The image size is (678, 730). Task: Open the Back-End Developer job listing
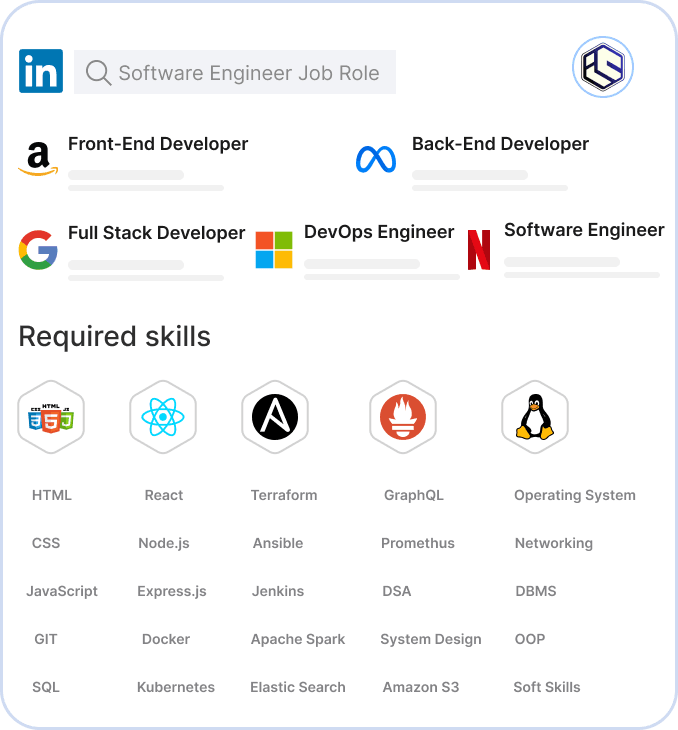[x=500, y=144]
